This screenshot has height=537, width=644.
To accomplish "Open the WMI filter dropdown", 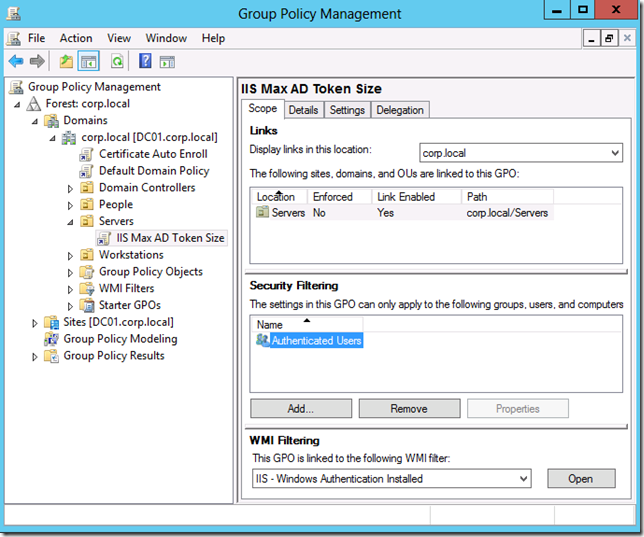I will coord(522,479).
